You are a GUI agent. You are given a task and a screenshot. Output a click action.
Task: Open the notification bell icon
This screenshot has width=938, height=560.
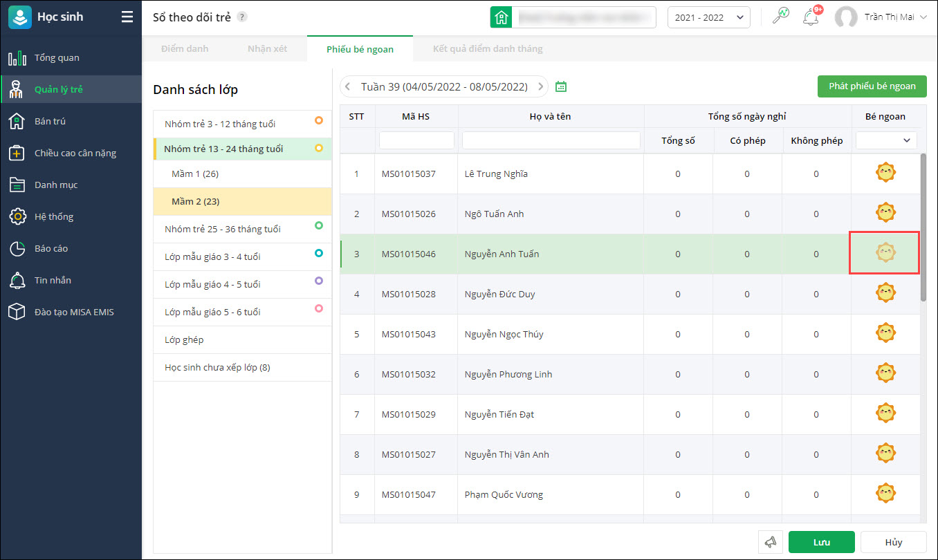point(810,17)
